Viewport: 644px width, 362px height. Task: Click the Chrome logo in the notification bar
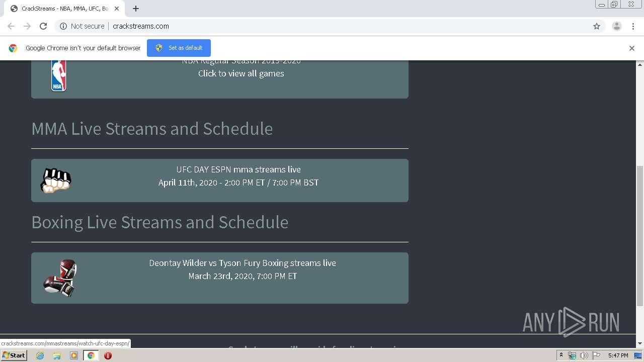pyautogui.click(x=13, y=48)
